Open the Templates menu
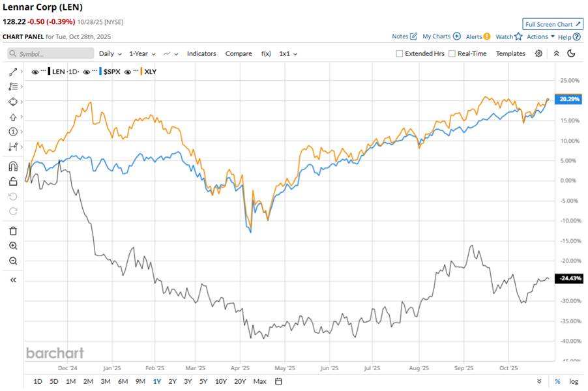Screen dimensions: 588x391 pos(510,53)
